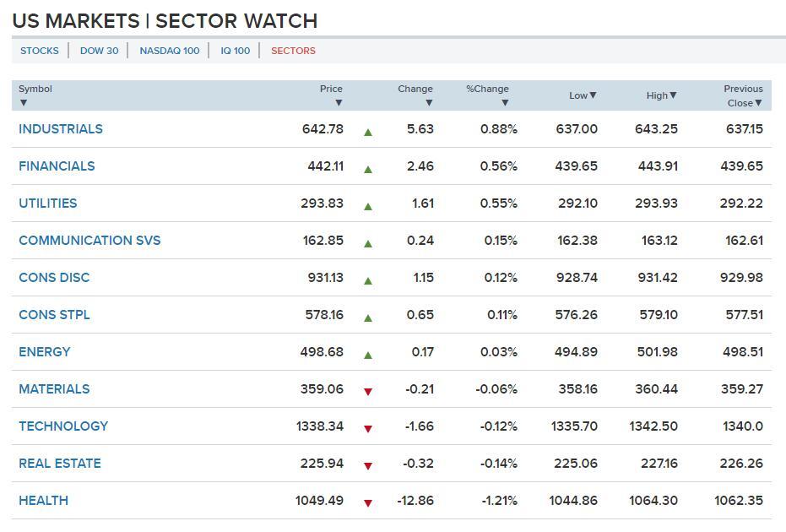Viewport: 786px width, 532px height.
Task: Select the NASDAQ 100 tab
Action: click(x=170, y=51)
